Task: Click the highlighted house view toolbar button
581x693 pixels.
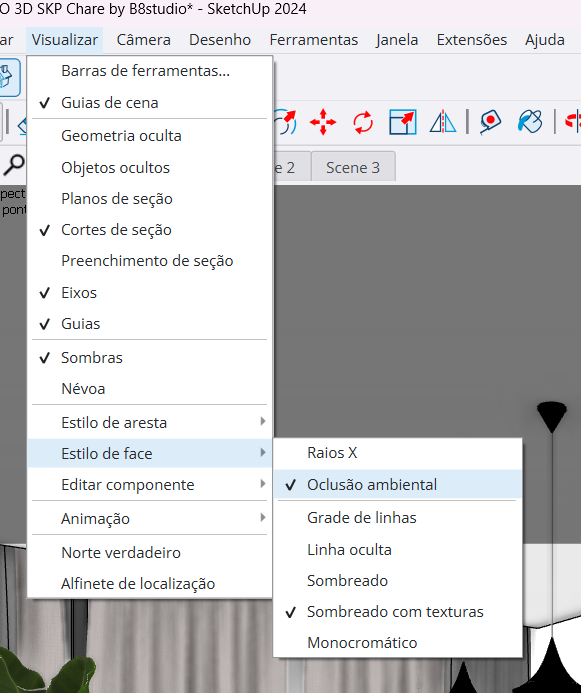Action: (9, 77)
